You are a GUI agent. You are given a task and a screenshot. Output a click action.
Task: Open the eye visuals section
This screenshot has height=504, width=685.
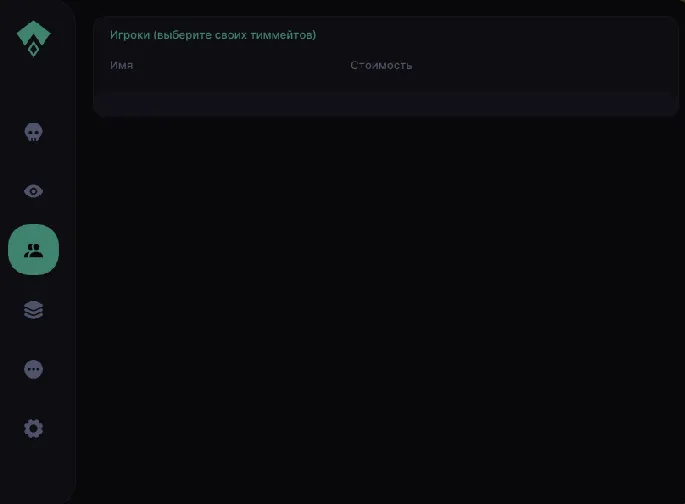click(x=33, y=191)
